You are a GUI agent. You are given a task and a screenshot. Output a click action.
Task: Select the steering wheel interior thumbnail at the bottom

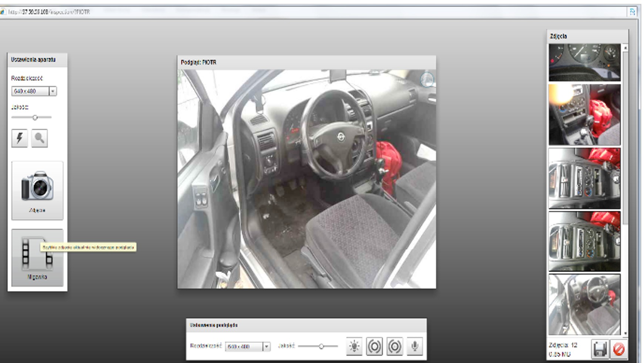(584, 304)
